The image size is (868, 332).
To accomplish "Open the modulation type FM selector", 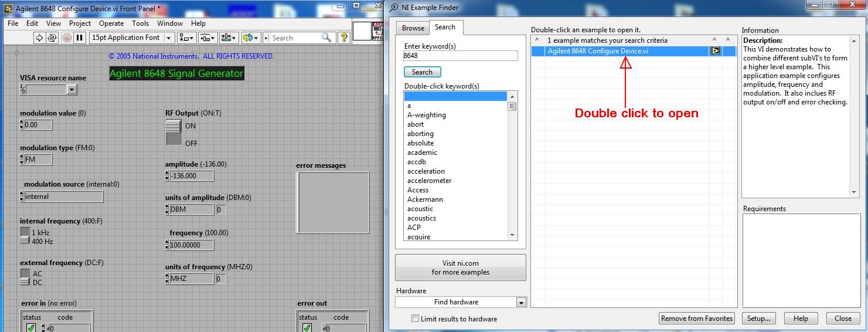I will click(x=36, y=160).
